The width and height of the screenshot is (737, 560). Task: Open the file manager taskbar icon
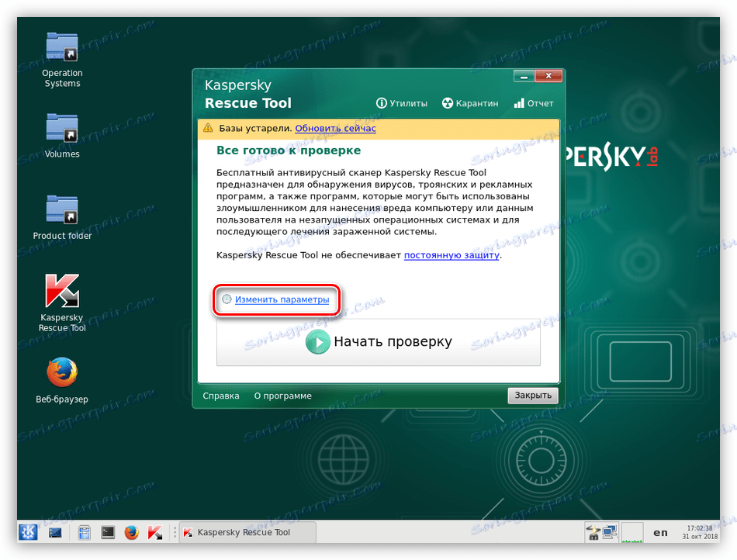(x=84, y=532)
